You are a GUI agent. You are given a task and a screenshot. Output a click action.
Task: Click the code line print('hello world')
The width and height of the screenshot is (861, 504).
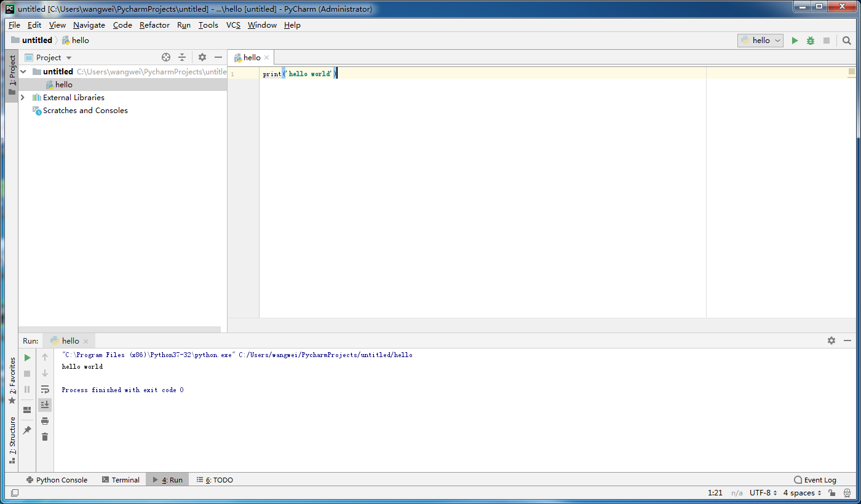(x=300, y=74)
